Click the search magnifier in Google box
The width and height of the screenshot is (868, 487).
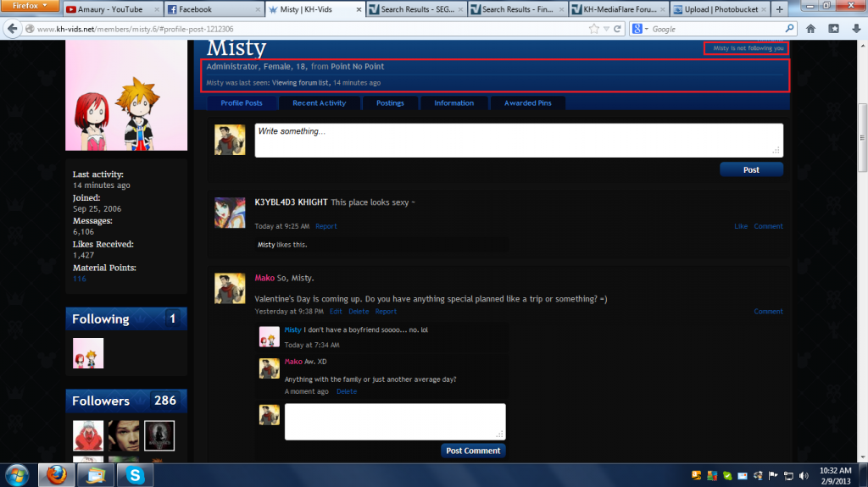tap(789, 29)
